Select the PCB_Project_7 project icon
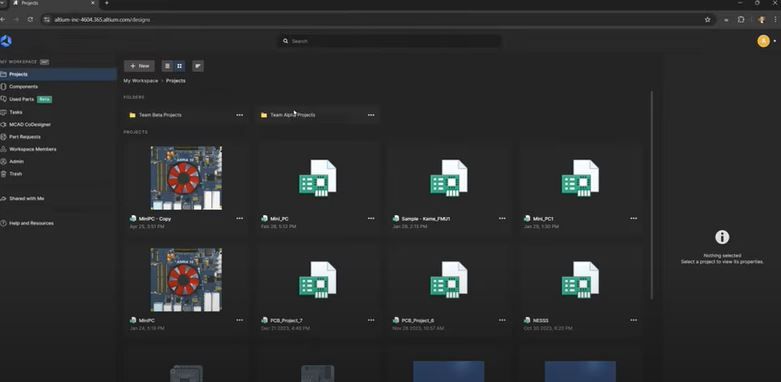The width and height of the screenshot is (781, 382). click(x=317, y=280)
